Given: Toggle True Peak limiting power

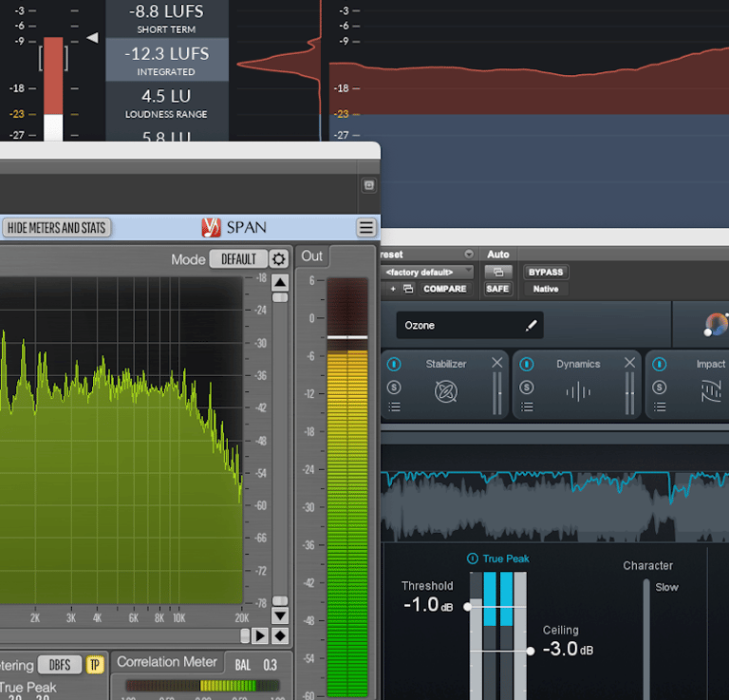Looking at the screenshot, I should (x=473, y=558).
